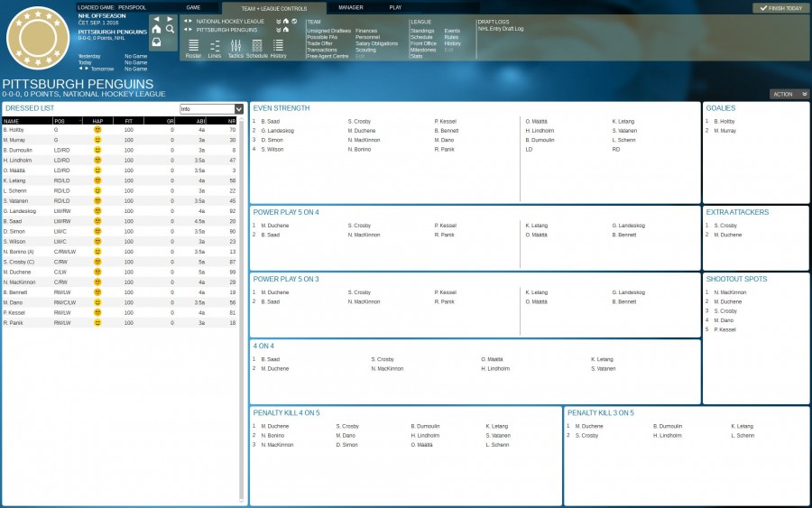Open Possible FAs link

pos(322,37)
